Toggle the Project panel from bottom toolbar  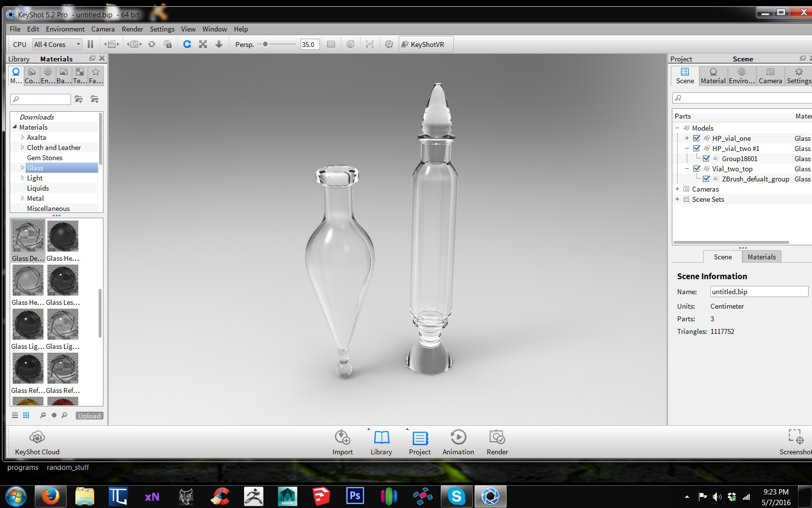click(x=420, y=442)
